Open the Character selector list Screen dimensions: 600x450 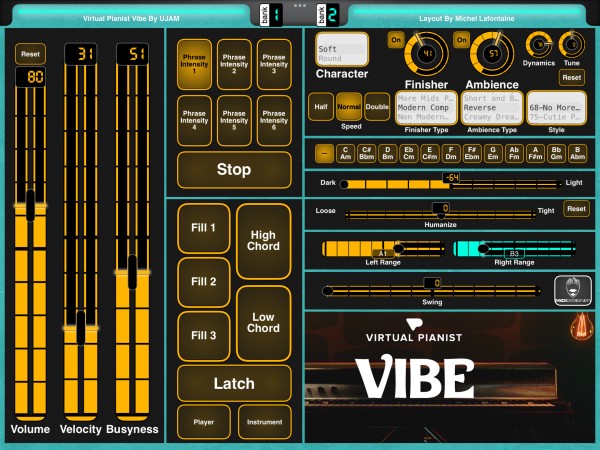[342, 49]
